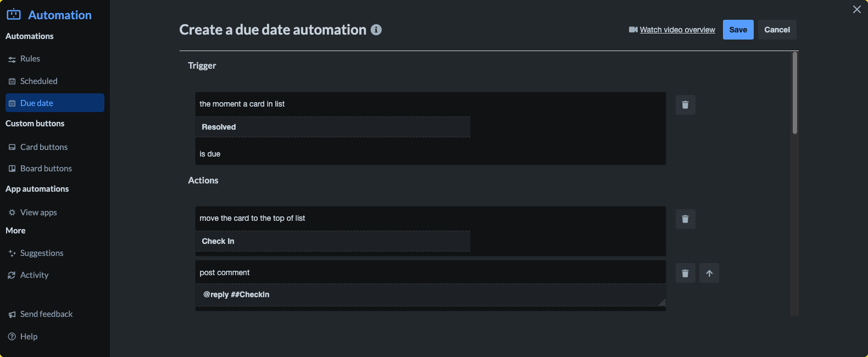Go to Scheduled automations

[38, 81]
